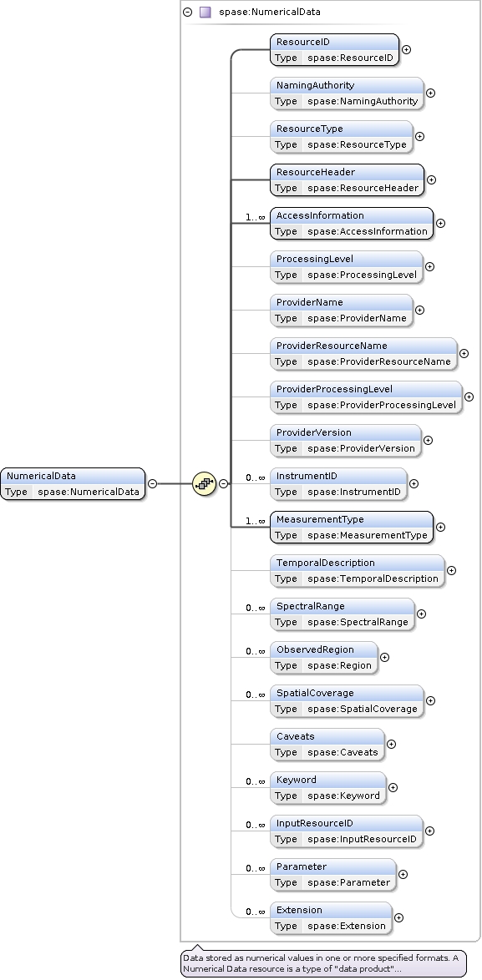482x980 pixels.
Task: Collapse the NumericalData root element
Action: click(153, 484)
